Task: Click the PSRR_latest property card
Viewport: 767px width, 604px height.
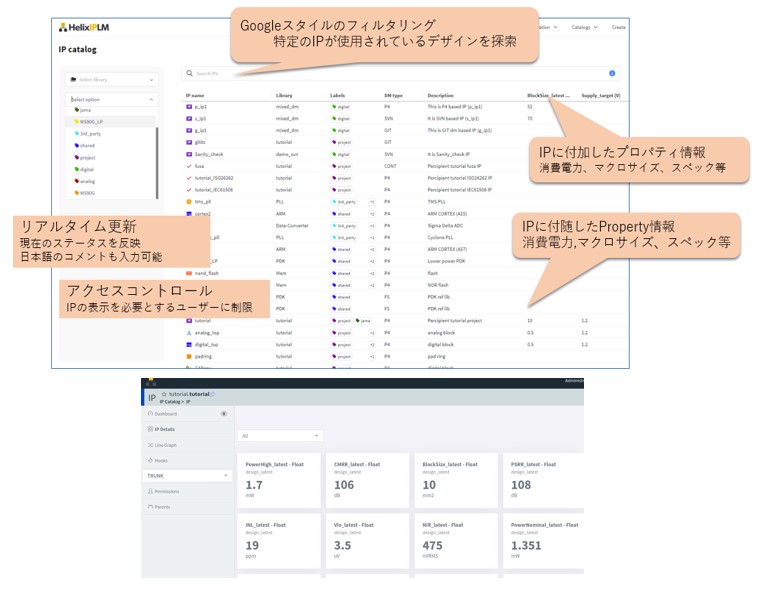Action: 543,480
